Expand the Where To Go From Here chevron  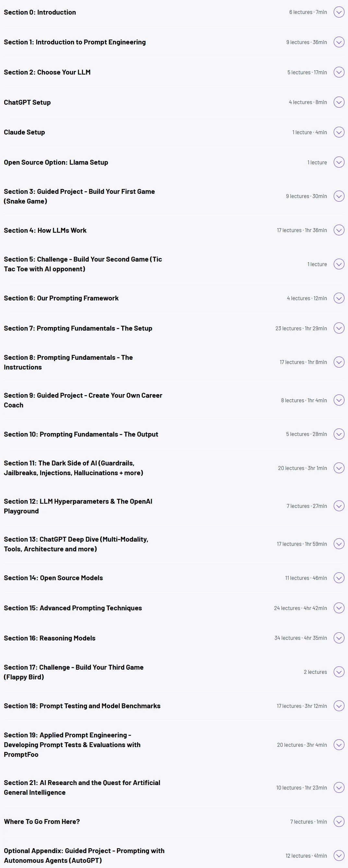339,822
